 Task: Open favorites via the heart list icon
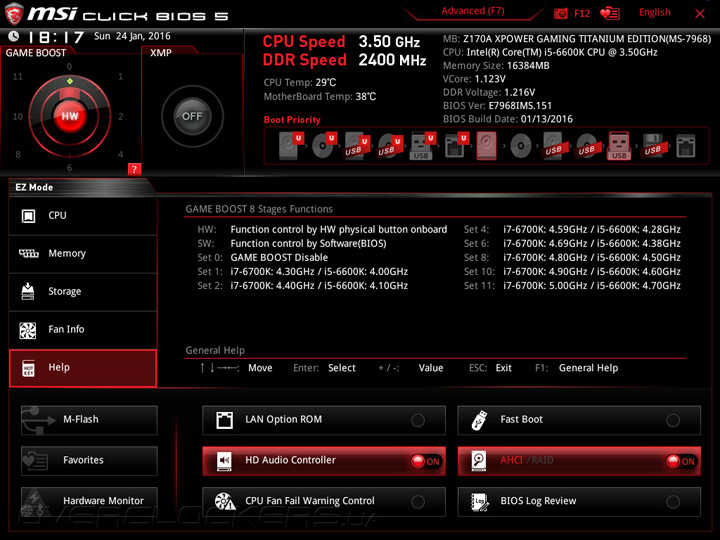(610, 13)
